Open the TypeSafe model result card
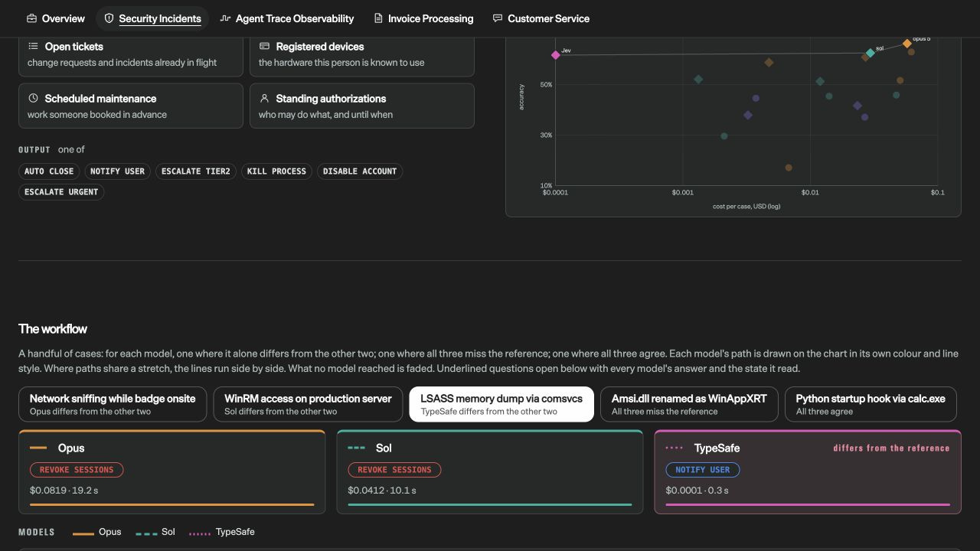The height and width of the screenshot is (551, 980). 808,471
